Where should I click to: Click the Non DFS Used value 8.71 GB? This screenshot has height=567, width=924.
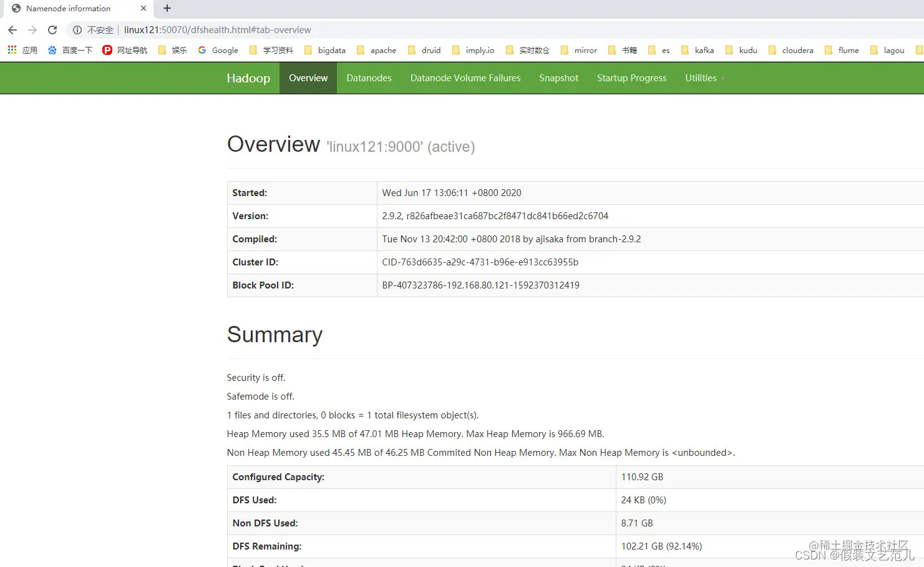(x=637, y=523)
